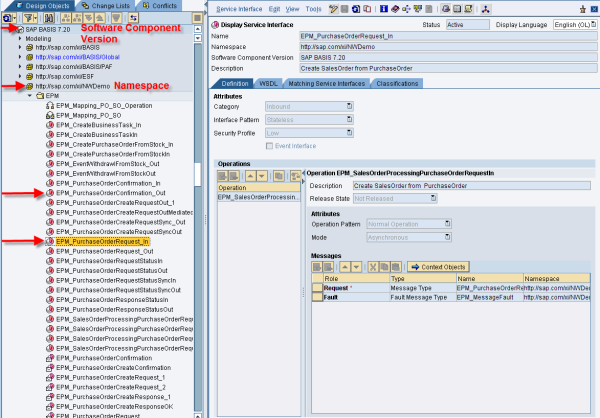Collapse the EPM folder node
Image resolution: width=600 pixels, height=418 pixels.
[30, 96]
